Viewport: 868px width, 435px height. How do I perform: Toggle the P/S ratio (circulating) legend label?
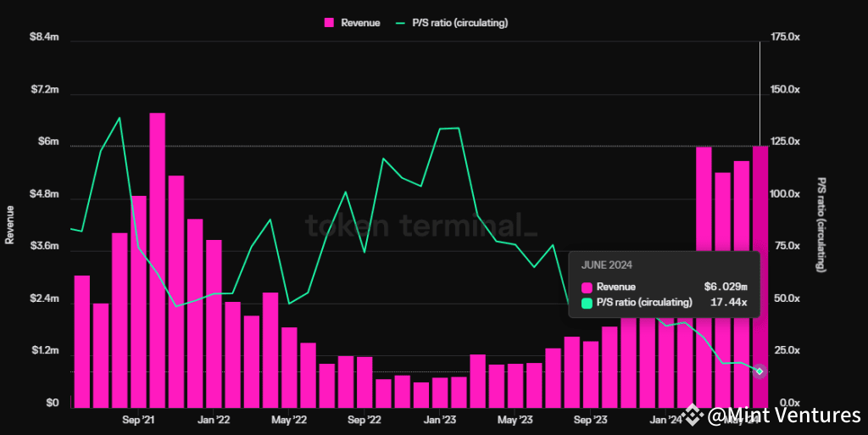(462, 23)
